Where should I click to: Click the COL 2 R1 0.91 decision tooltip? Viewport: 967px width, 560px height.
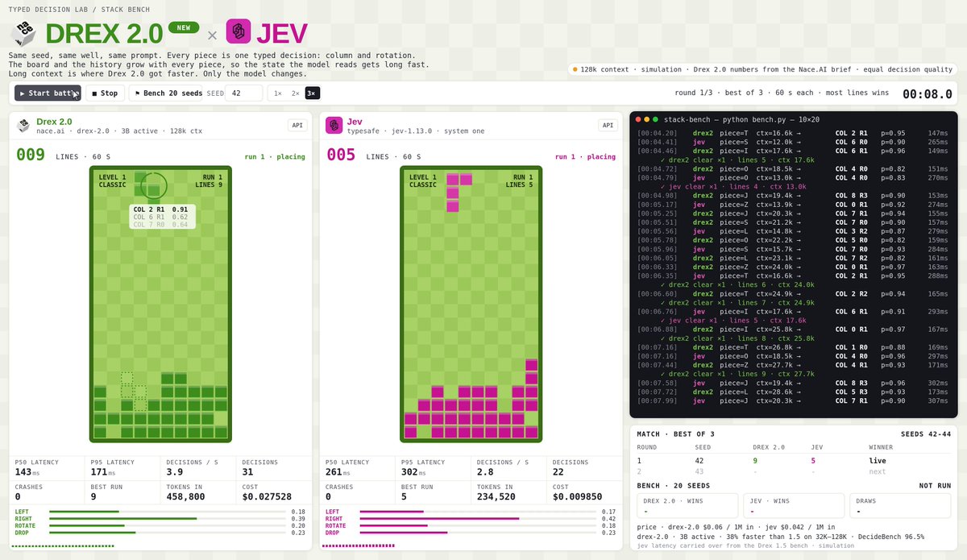pos(162,216)
